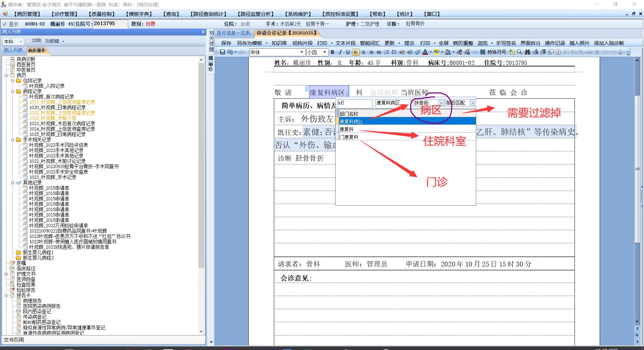The image size is (644, 350).
Task: Click the undo arrow icon
Action: (x=230, y=52)
